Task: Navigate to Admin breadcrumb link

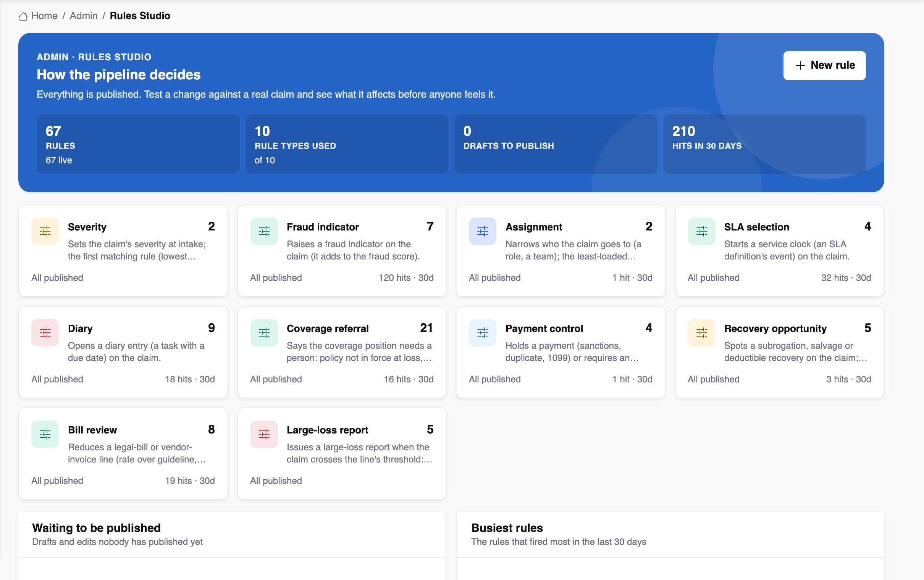Action: [x=84, y=16]
